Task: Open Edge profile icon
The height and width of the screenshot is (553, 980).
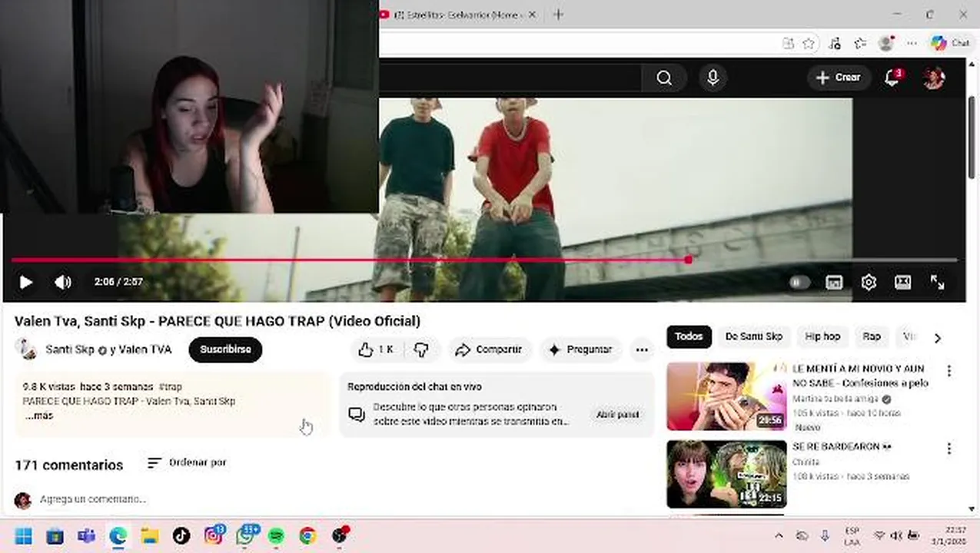Action: coord(886,44)
